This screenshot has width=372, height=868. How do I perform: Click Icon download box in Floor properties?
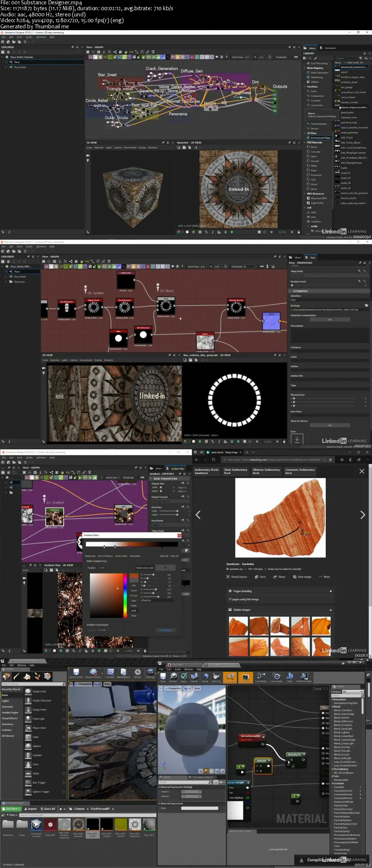(x=297, y=439)
